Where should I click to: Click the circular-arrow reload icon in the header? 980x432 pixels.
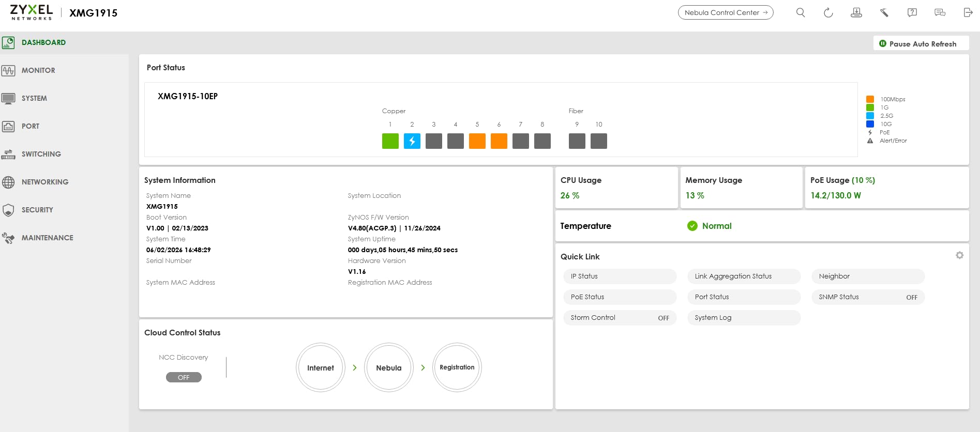pyautogui.click(x=828, y=12)
